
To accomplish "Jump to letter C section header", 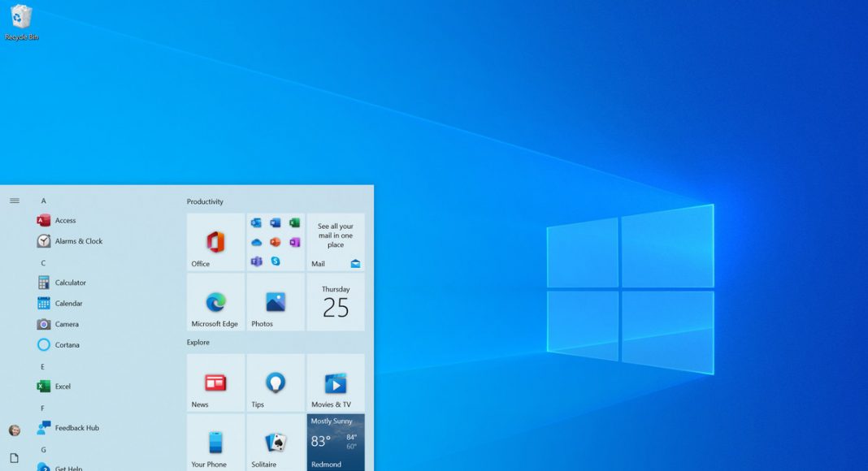I will click(x=43, y=263).
